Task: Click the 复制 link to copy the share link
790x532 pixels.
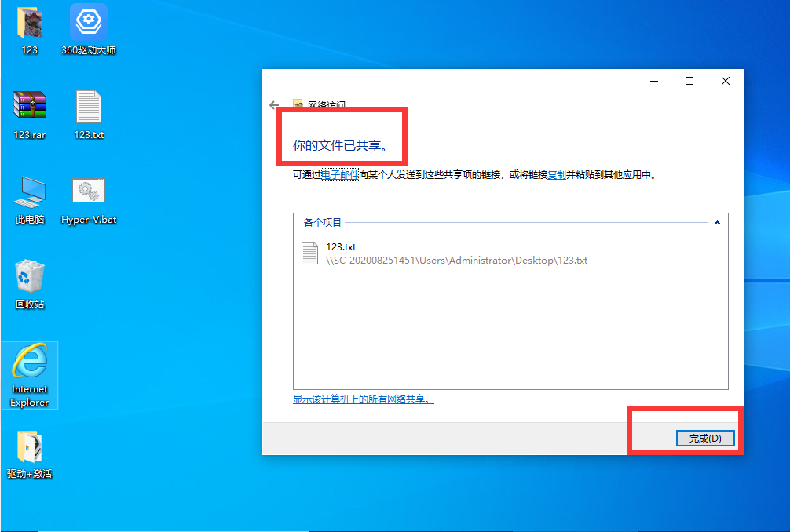Action: (555, 175)
